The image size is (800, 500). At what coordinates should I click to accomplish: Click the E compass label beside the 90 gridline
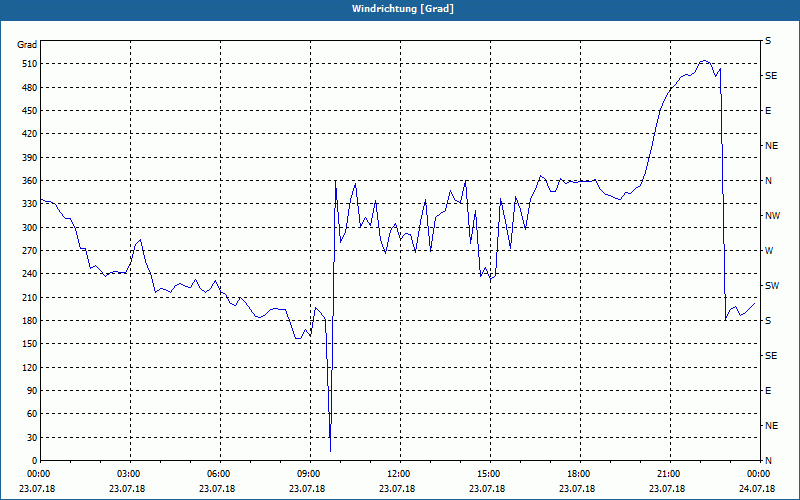pyautogui.click(x=768, y=391)
